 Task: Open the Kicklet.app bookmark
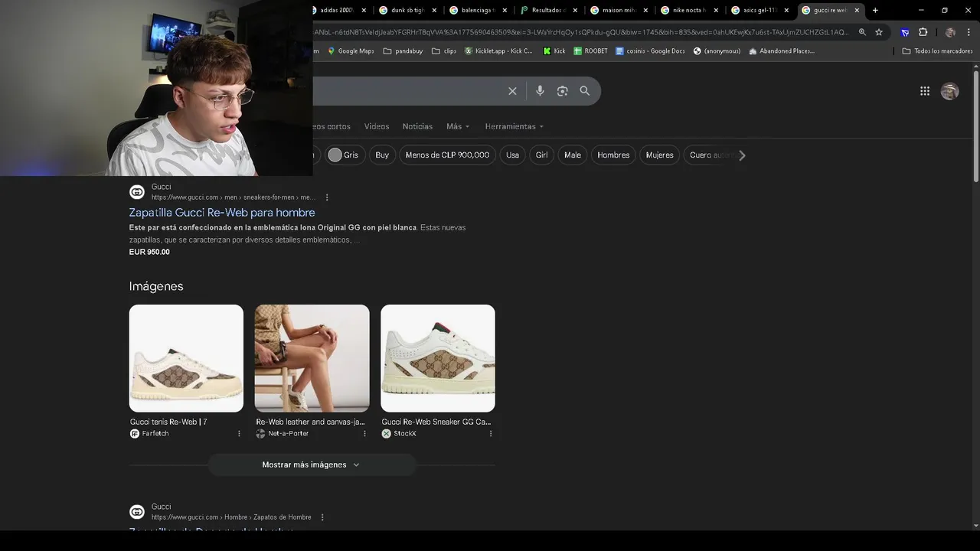498,51
